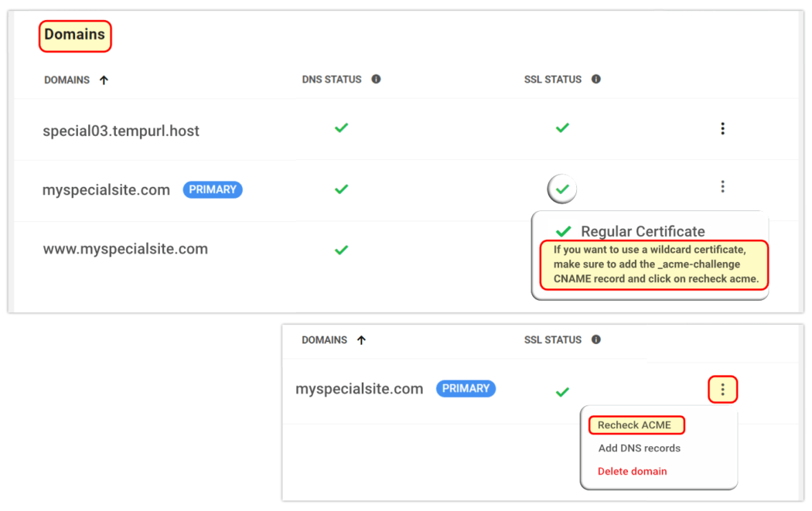Click the info icon next to DNS STATUS
The image size is (812, 511).
(376, 78)
